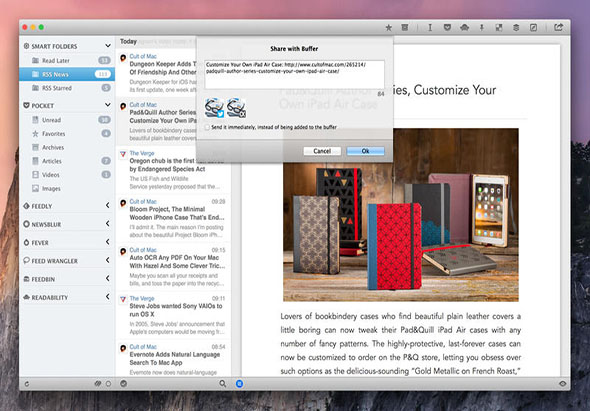Pin article to Pinboard using the pushpin icon
Viewport: 590px width, 411px height.
click(x=482, y=27)
